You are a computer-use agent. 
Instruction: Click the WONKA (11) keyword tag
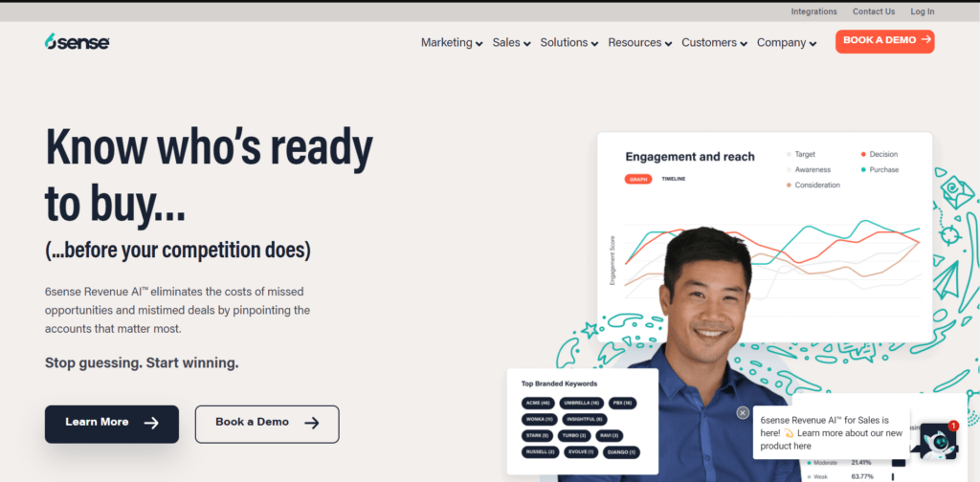(x=540, y=420)
